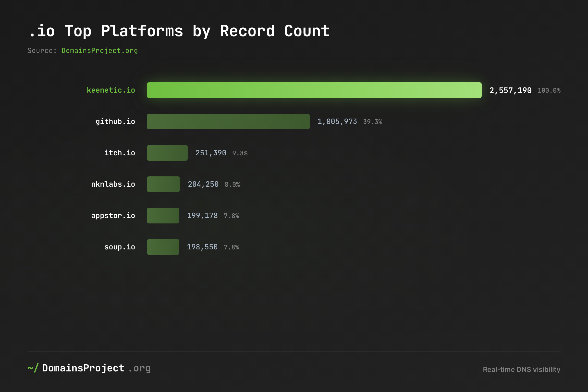Select the nknlabs.io label

(x=113, y=184)
